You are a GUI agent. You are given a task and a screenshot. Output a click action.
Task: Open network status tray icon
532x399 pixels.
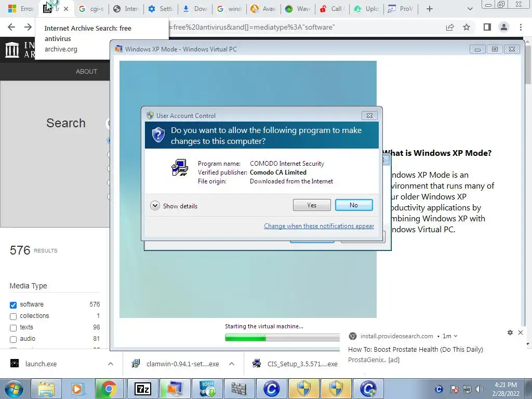click(467, 389)
